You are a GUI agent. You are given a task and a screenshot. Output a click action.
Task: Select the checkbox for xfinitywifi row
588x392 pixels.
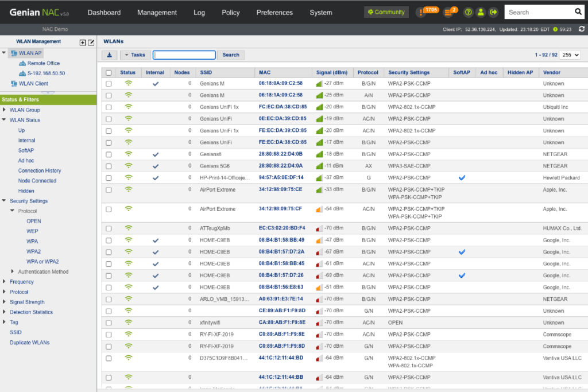coord(109,323)
